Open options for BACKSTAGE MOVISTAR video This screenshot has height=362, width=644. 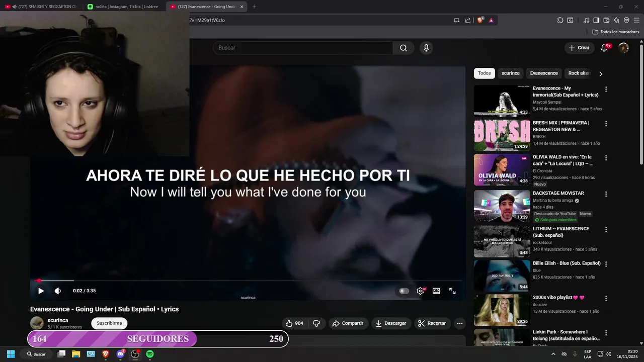[x=606, y=194]
